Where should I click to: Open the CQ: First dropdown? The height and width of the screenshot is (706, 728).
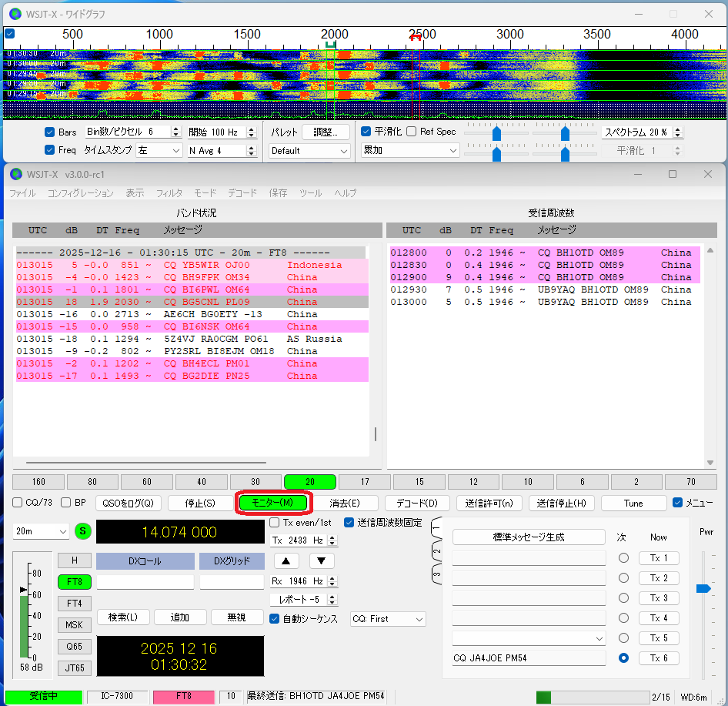pyautogui.click(x=388, y=619)
